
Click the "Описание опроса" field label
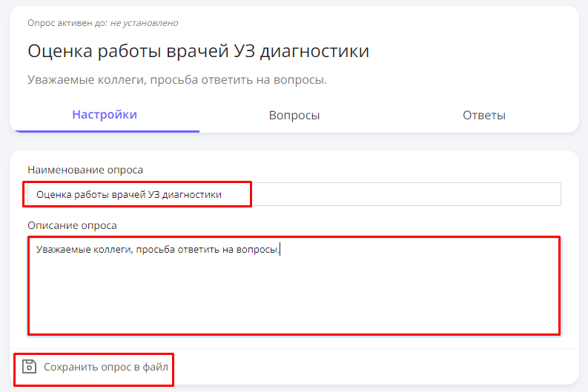pos(73,225)
